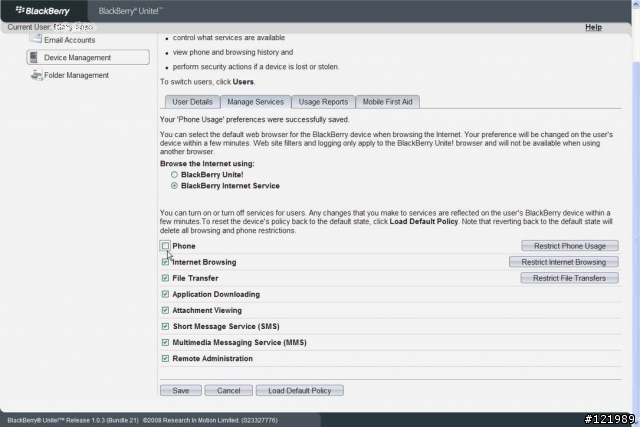Open the Device Management section
Viewport: 640px width, 427px height.
pyautogui.click(x=88, y=57)
